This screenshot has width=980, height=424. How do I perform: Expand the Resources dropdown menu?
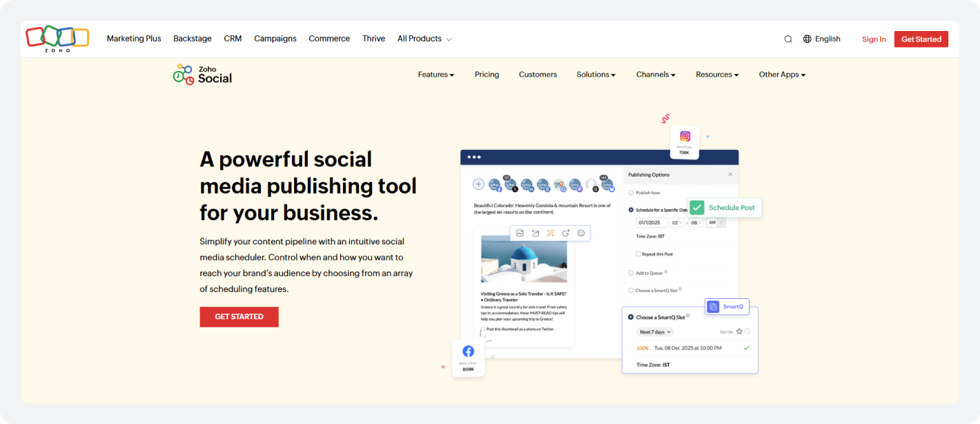717,75
